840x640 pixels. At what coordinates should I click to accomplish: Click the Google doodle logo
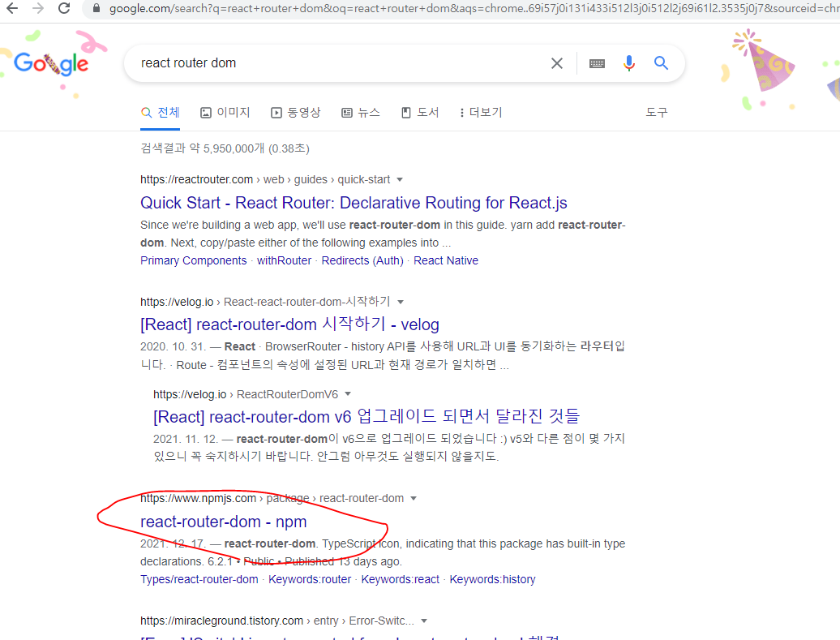tap(51, 63)
